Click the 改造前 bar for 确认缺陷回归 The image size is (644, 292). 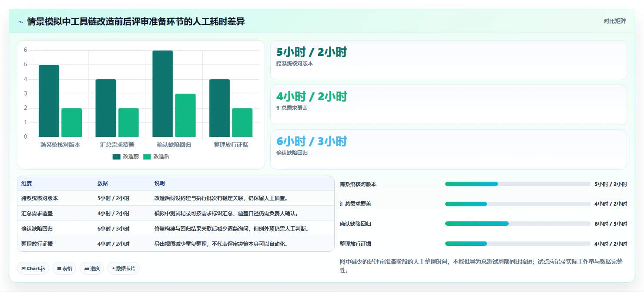(162, 94)
